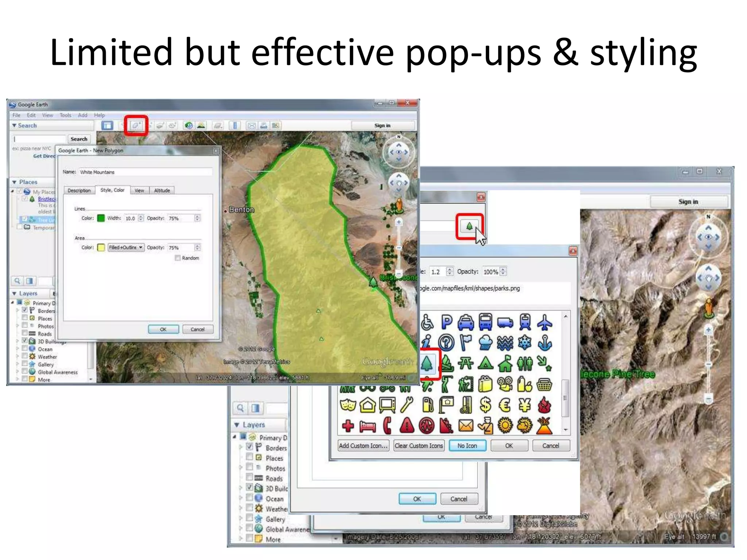Select the wheelchair accessible icon

pyautogui.click(x=427, y=322)
